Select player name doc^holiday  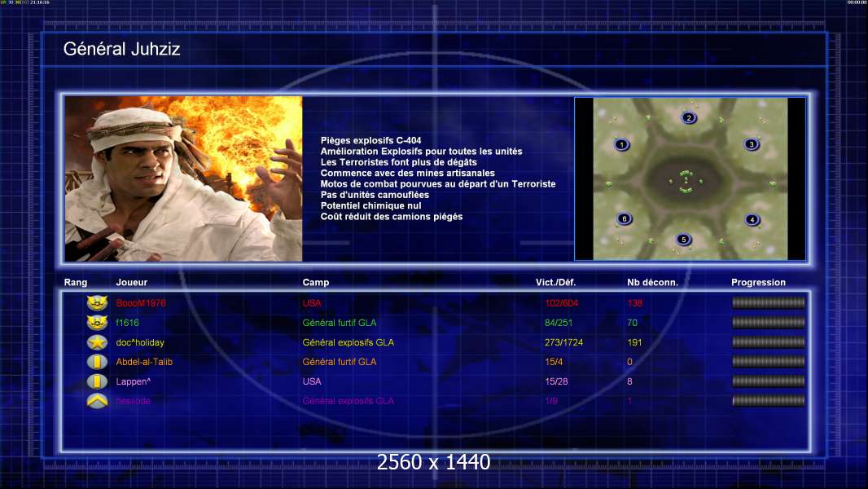pos(140,342)
